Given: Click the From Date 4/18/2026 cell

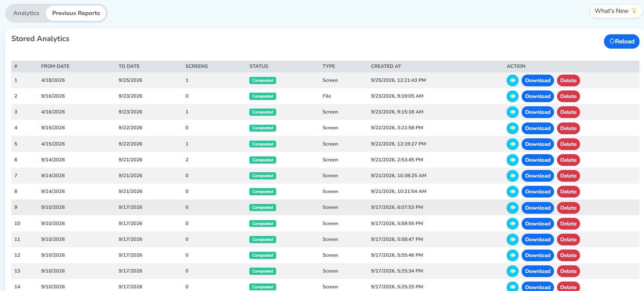Looking at the screenshot, I should [x=53, y=80].
